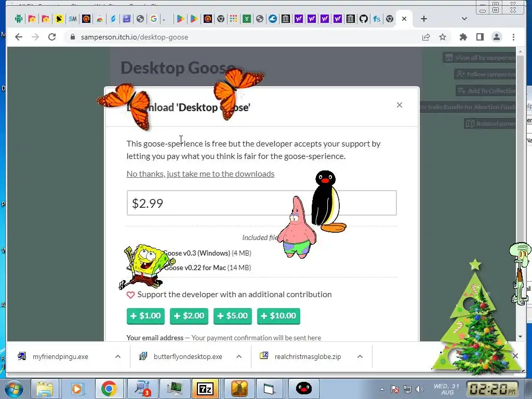
Task: Open the Chrome profile avatar menu
Action: coord(497,37)
